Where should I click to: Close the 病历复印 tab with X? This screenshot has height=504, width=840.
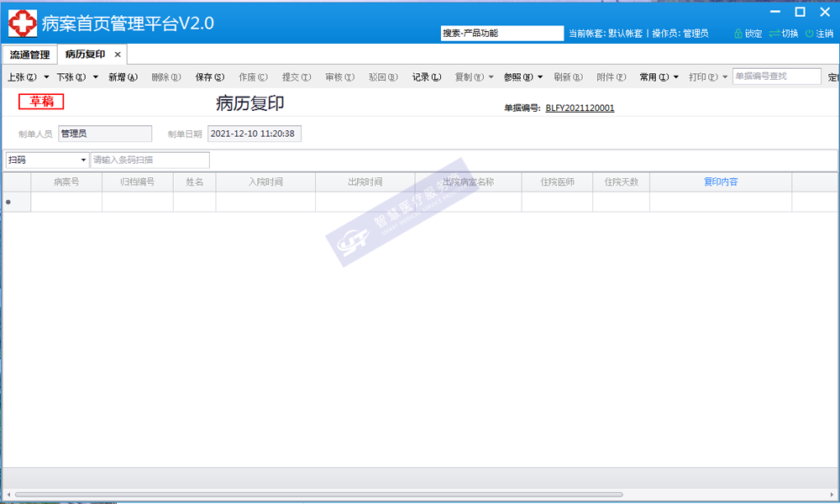pos(118,55)
